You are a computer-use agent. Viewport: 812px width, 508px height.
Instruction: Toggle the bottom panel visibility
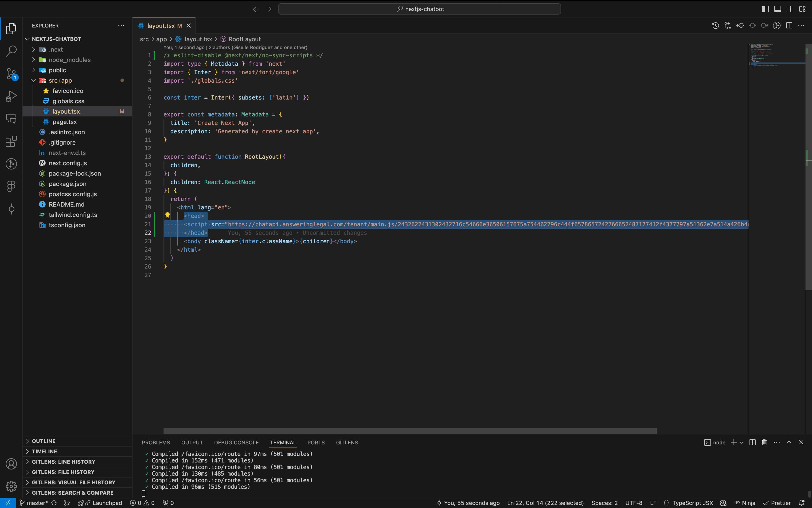click(778, 9)
